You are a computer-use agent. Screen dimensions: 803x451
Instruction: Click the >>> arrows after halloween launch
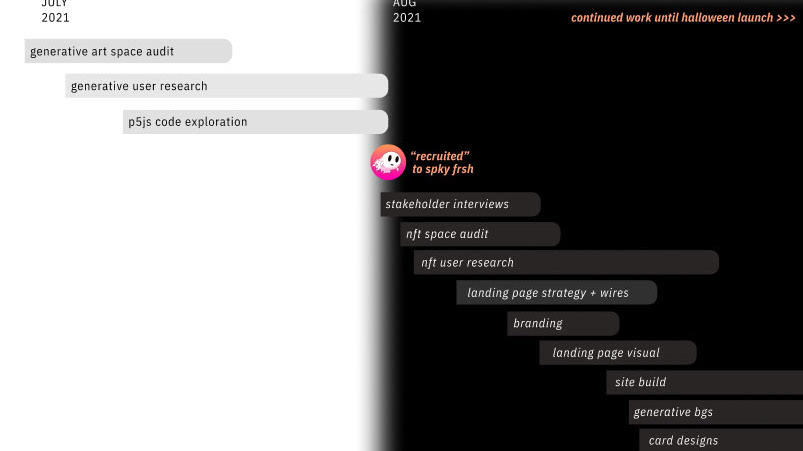click(786, 18)
